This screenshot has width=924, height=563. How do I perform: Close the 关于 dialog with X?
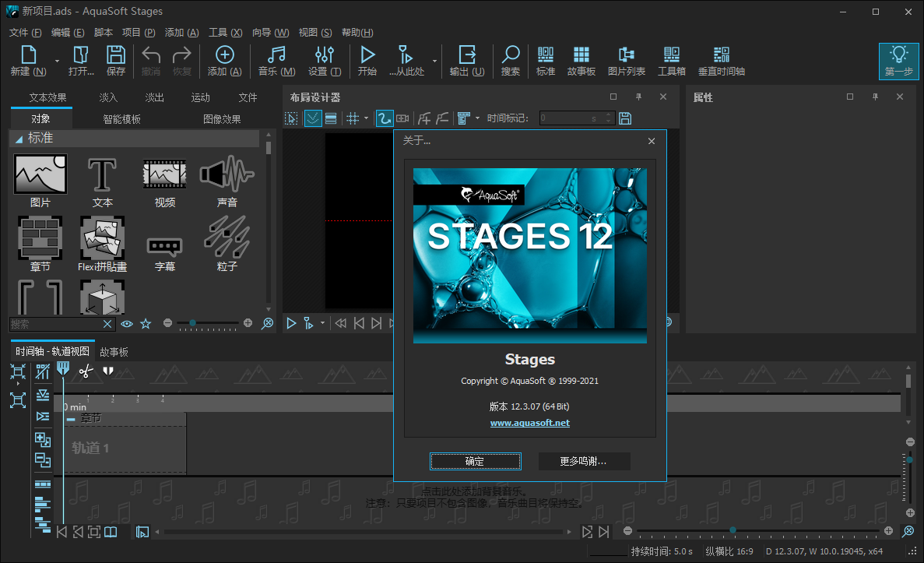point(652,141)
